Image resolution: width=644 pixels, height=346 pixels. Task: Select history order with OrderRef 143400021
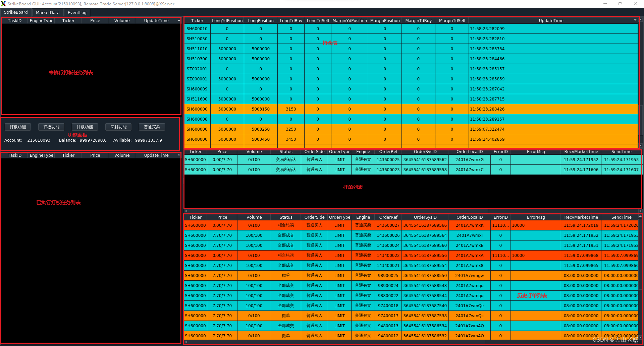pos(411,266)
